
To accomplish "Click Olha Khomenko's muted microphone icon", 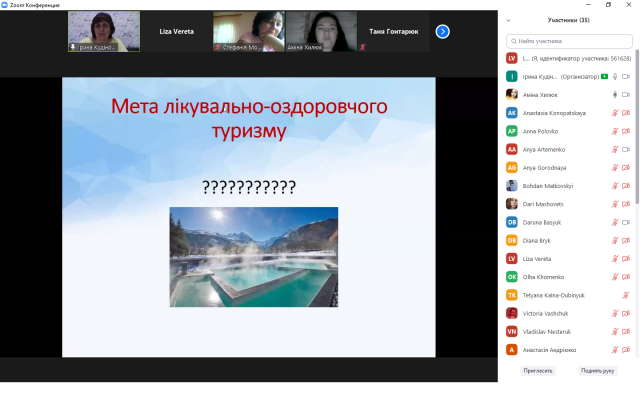I will [615, 277].
